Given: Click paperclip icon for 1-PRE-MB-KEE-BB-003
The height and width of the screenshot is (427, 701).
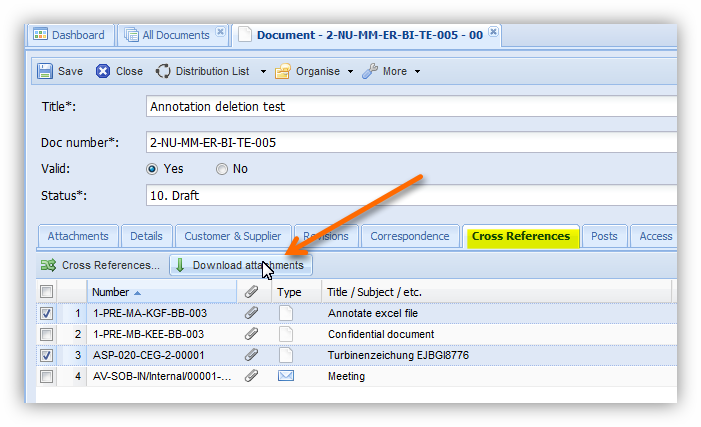Looking at the screenshot, I should [x=252, y=334].
